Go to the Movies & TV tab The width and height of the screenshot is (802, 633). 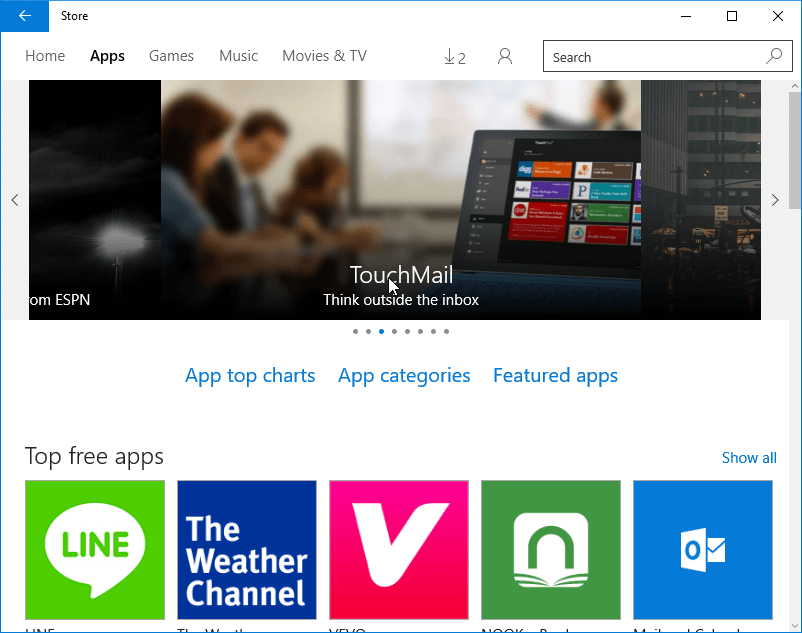[324, 56]
